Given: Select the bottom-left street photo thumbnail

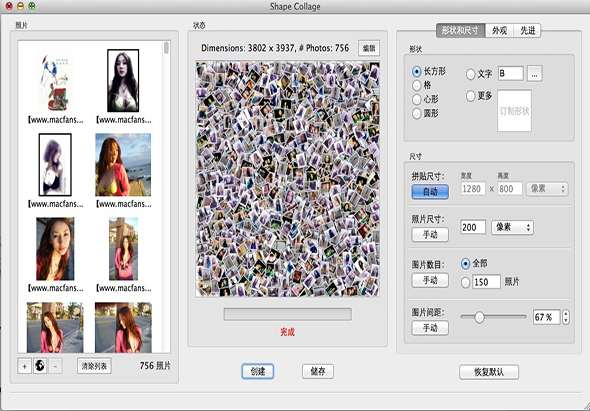Looking at the screenshot, I should point(55,327).
